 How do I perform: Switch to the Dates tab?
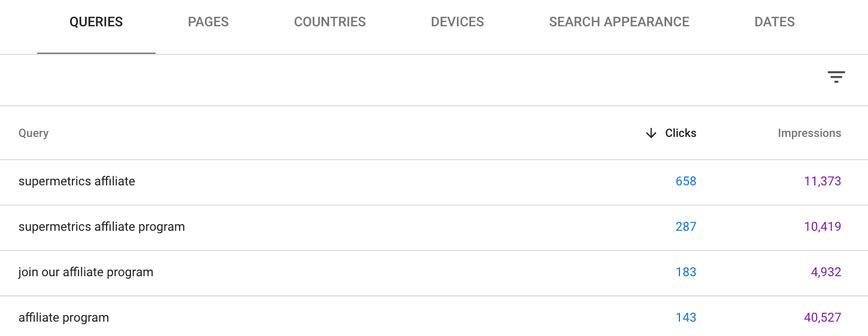pyautogui.click(x=775, y=22)
